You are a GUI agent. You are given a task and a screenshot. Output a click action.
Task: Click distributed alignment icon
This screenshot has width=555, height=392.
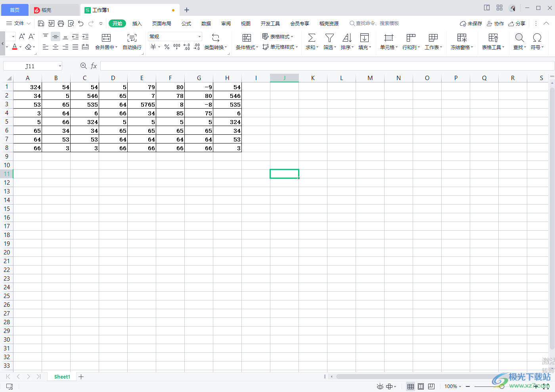[x=85, y=47]
